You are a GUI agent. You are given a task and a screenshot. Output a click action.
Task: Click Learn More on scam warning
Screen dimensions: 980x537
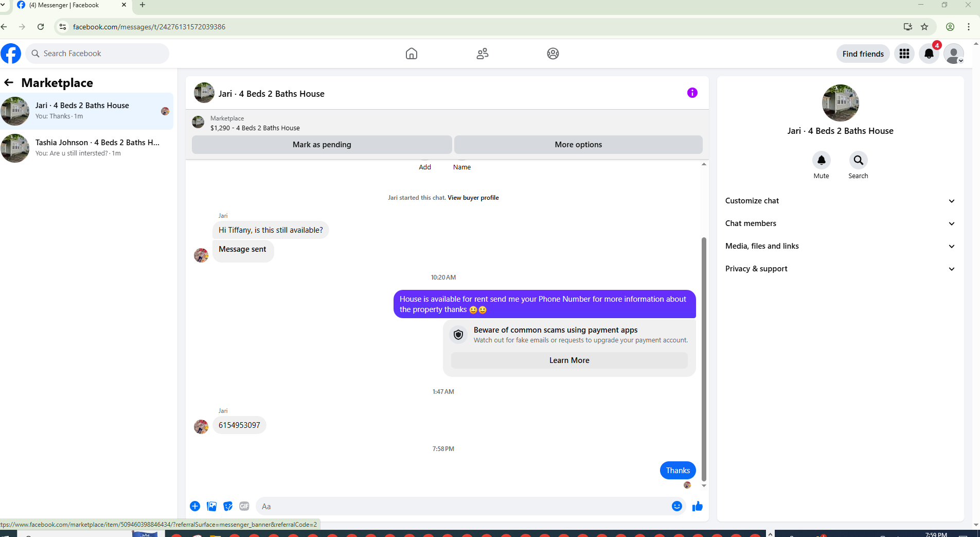point(569,360)
